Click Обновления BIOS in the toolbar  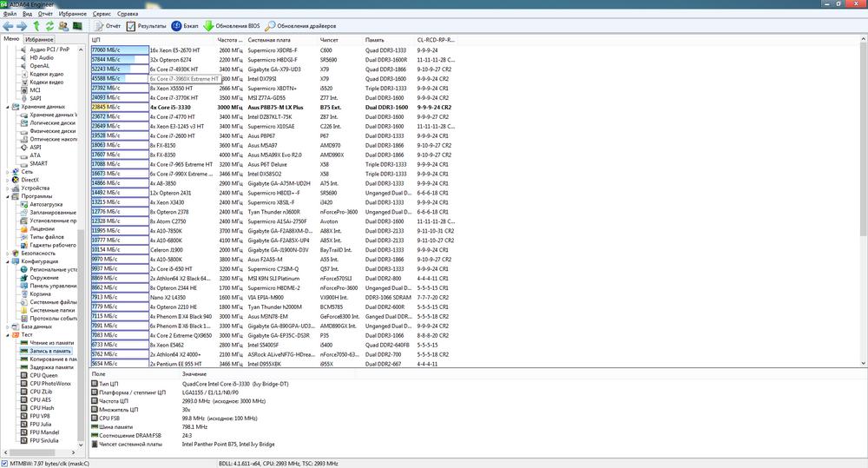click(x=232, y=26)
